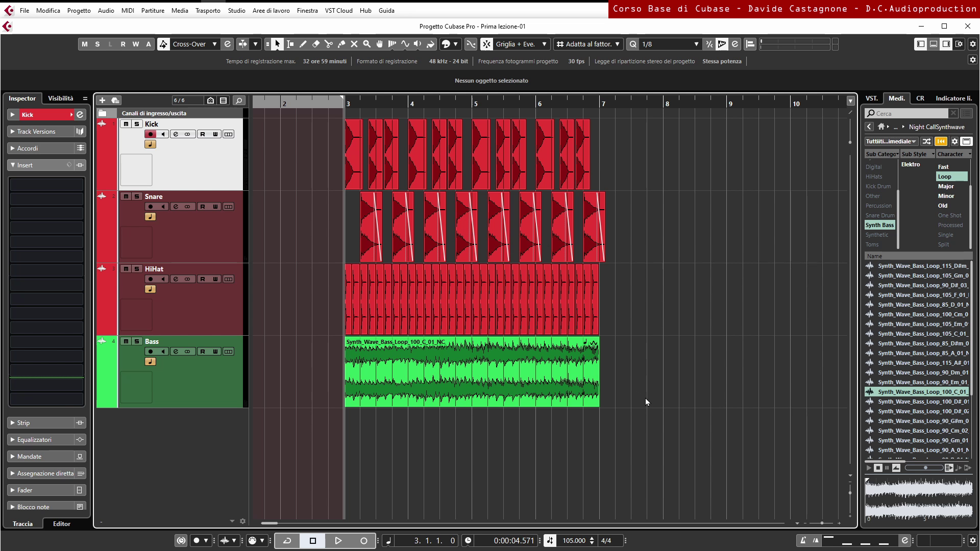Click the tempo value 105.000 field
Viewport: 980px width, 551px height.
[x=574, y=541]
